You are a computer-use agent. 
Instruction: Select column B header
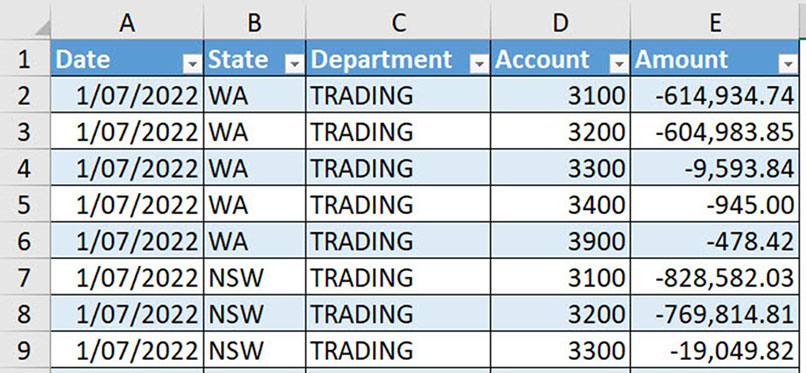(254, 23)
